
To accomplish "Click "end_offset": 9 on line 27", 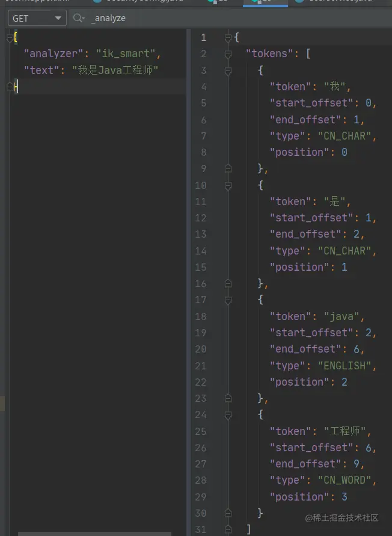I will point(315,464).
